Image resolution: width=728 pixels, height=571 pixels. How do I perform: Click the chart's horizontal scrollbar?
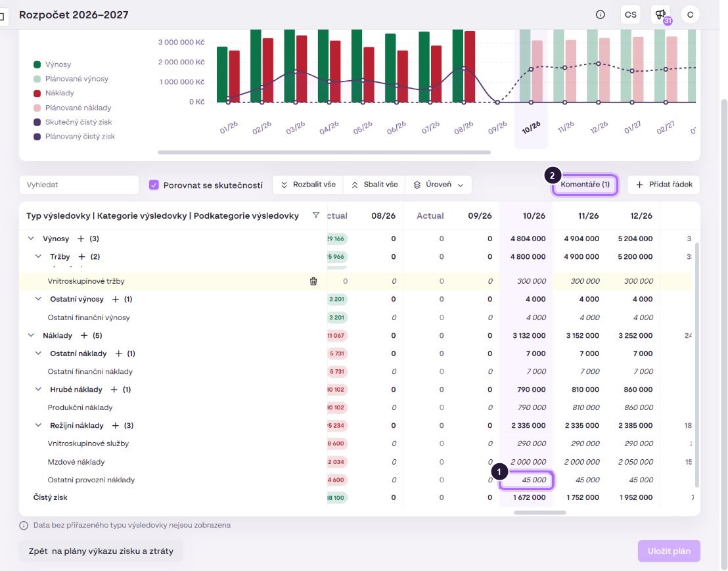324,152
